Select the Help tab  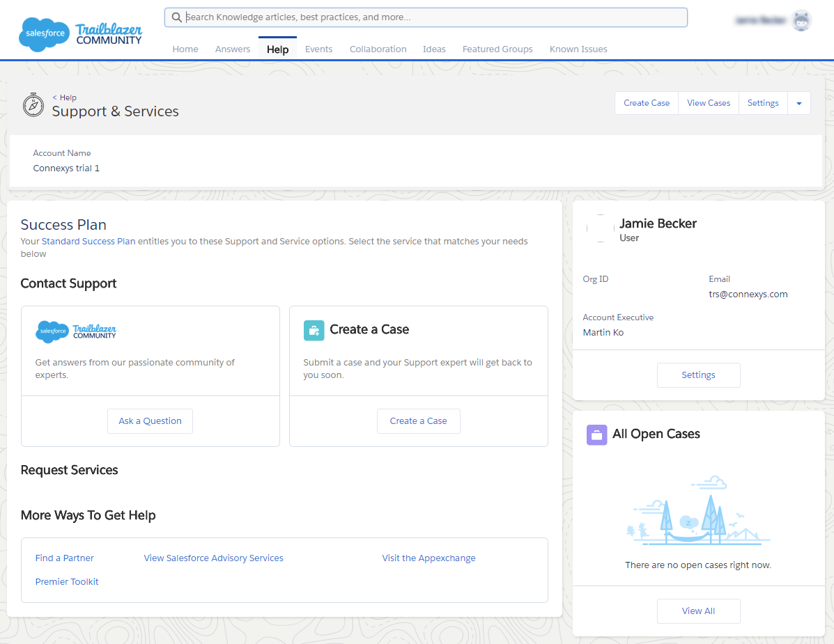tap(277, 49)
